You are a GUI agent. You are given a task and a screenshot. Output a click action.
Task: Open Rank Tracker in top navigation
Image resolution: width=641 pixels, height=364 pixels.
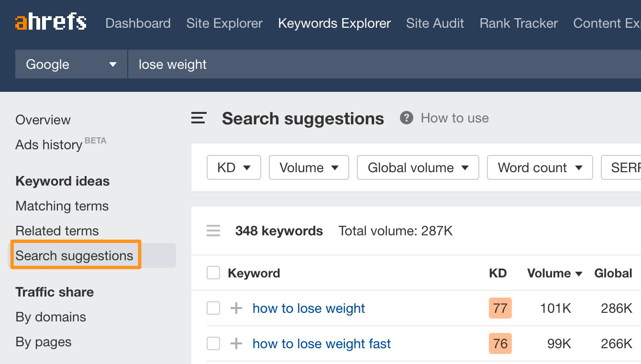(519, 23)
